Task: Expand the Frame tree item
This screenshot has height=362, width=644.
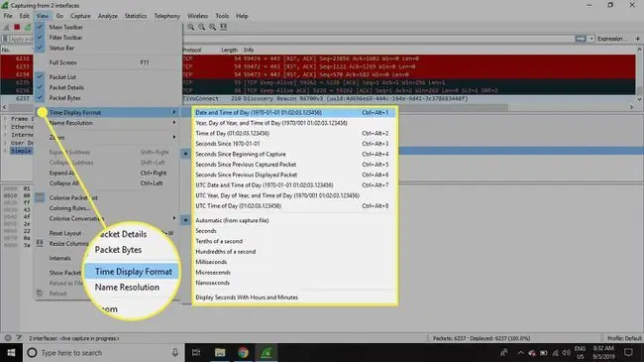Action: pos(5,119)
